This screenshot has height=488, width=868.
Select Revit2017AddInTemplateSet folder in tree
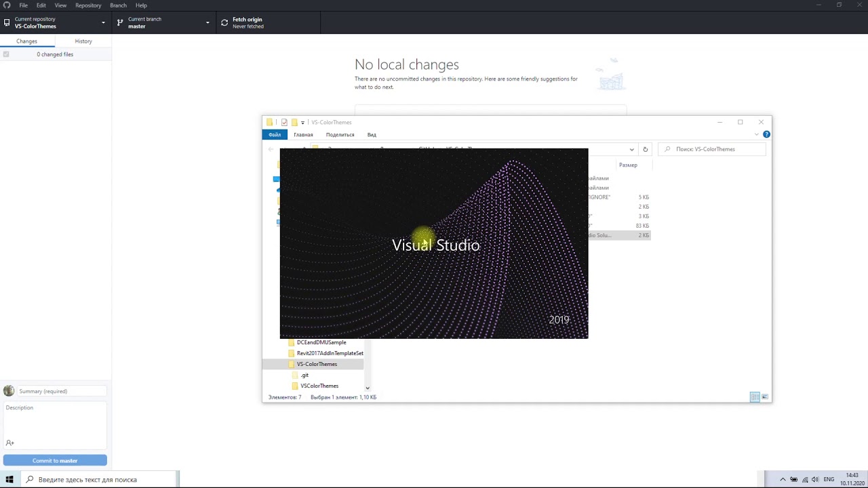pyautogui.click(x=330, y=353)
